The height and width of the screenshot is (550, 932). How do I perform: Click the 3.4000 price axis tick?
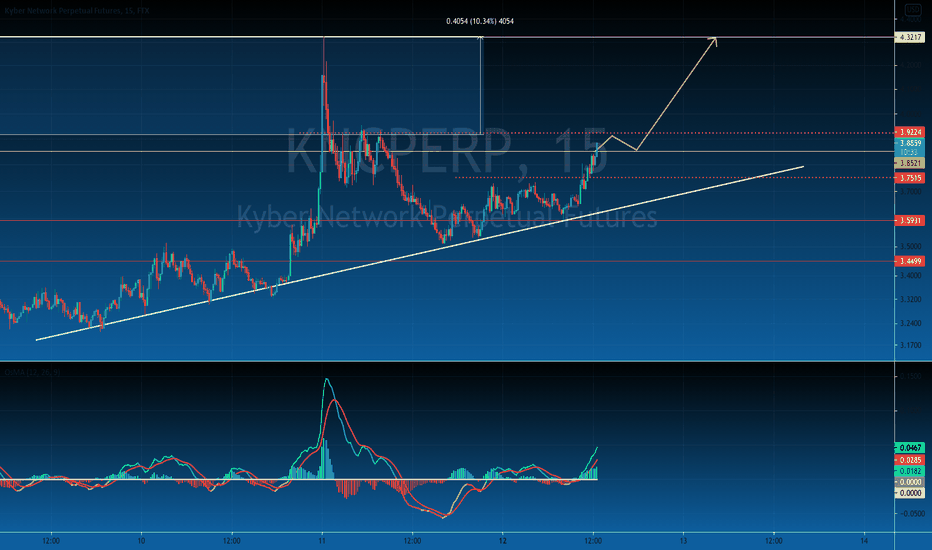(911, 275)
